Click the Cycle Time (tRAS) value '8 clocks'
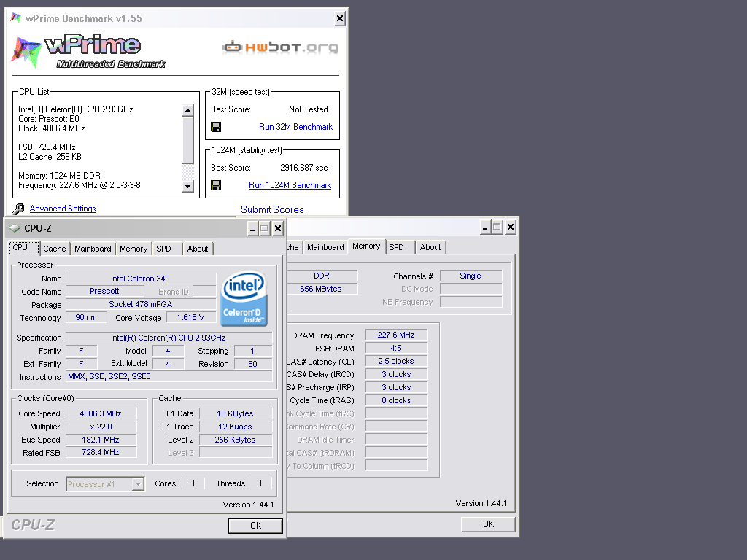 396,400
